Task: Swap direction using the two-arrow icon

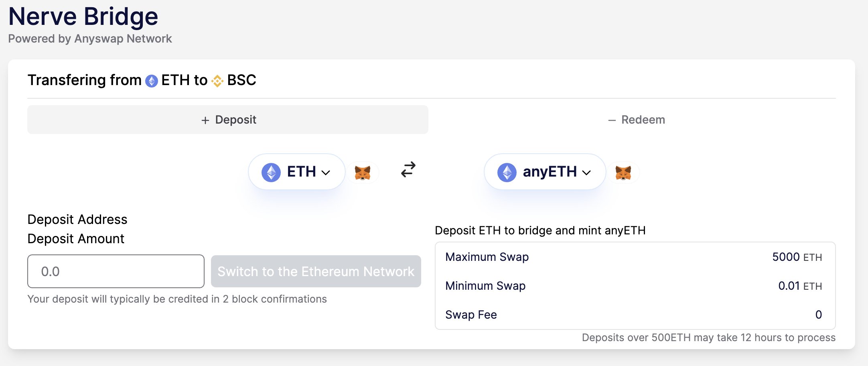Action: 408,170
